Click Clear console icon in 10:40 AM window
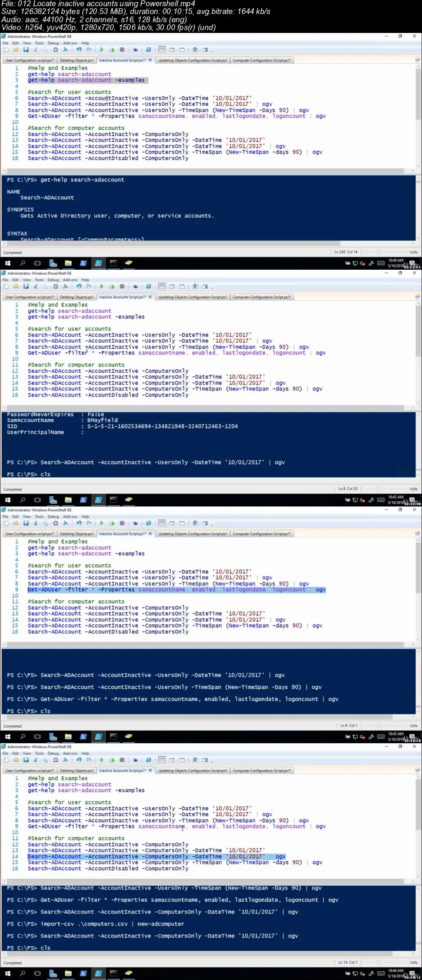422x980 pixels. click(x=65, y=50)
